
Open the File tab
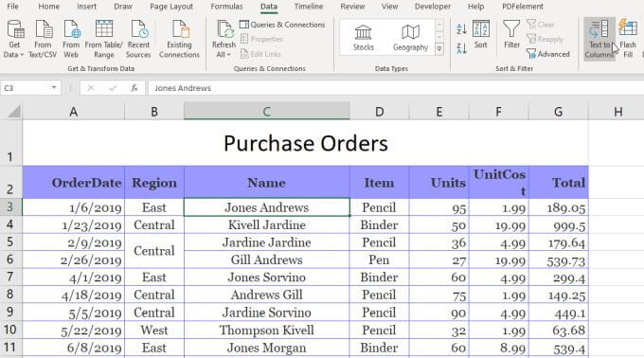click(12, 7)
